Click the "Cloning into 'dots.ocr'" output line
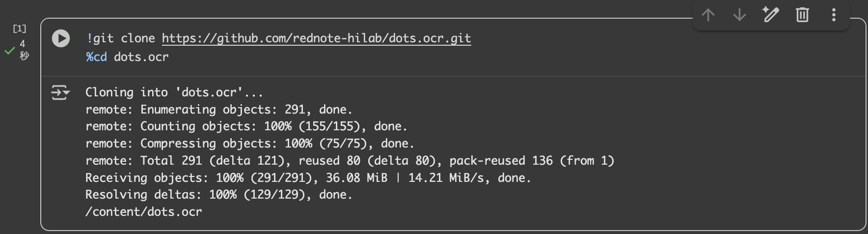This screenshot has width=868, height=234. click(174, 92)
